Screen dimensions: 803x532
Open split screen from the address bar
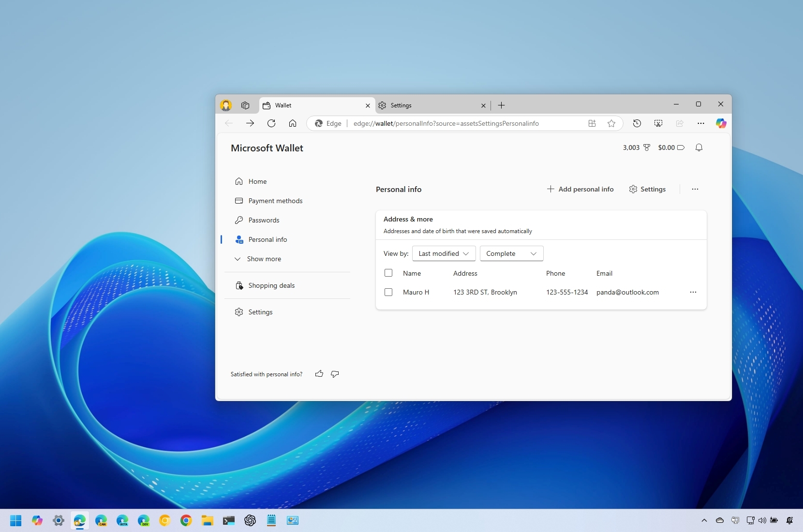click(592, 123)
